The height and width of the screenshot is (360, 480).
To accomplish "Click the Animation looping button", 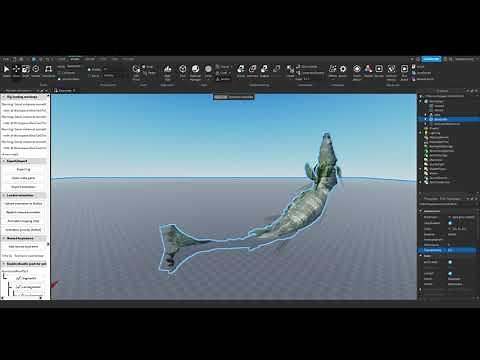I will 23,221.
